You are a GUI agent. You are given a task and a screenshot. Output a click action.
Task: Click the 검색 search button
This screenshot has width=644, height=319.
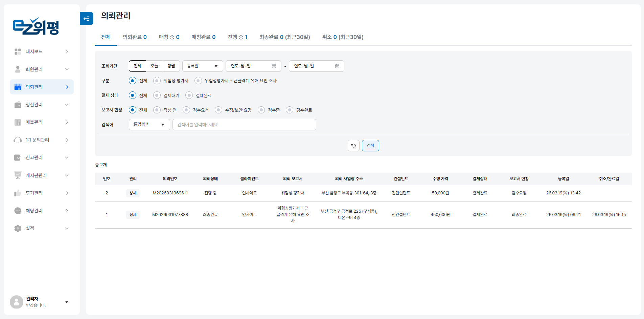[x=370, y=146]
